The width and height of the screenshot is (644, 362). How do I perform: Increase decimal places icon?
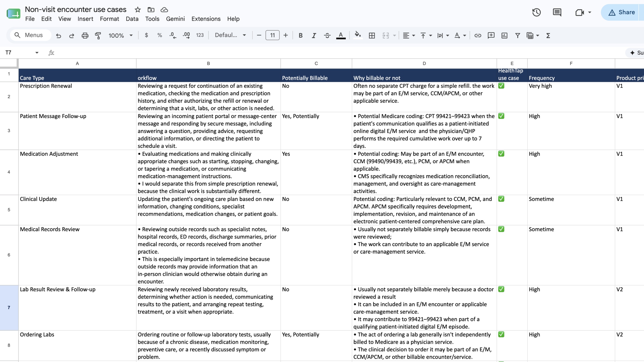coord(186,35)
